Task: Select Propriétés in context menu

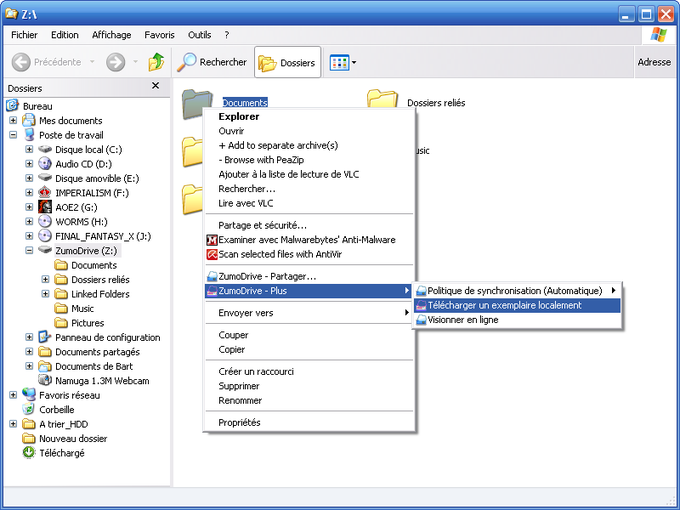Action: 309,422
